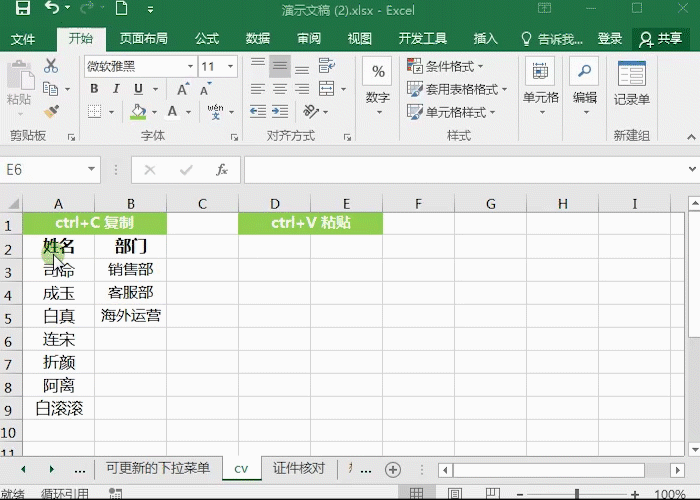700x500 pixels.
Task: Increase indent icon
Action: coord(280,112)
